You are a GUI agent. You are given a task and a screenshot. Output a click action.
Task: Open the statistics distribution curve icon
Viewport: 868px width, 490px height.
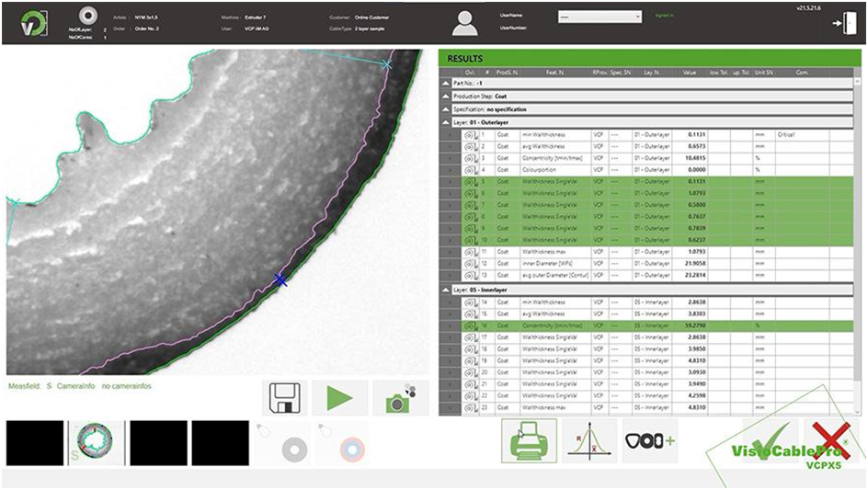tap(588, 440)
